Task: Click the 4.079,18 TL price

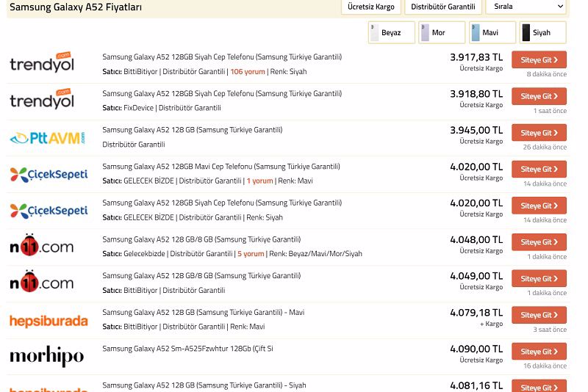Action: (x=476, y=313)
